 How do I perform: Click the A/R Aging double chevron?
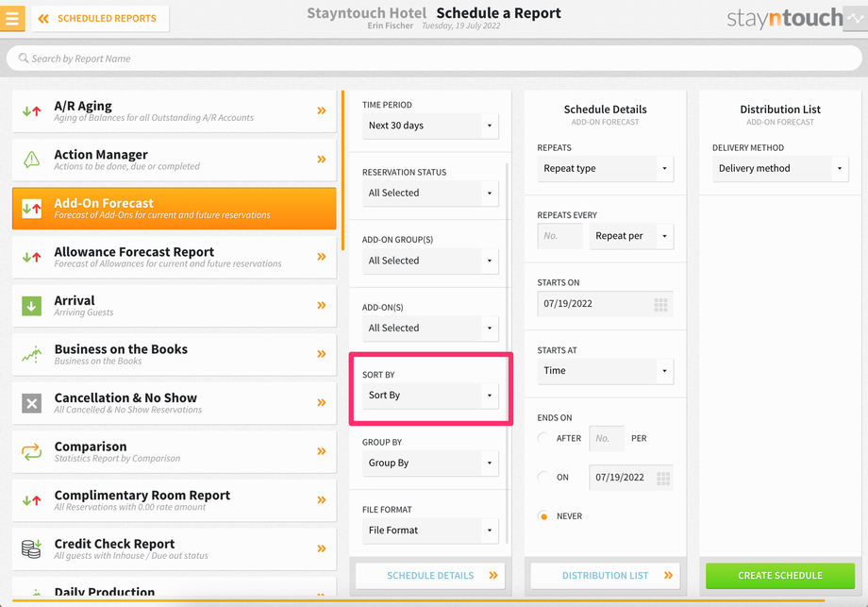321,110
